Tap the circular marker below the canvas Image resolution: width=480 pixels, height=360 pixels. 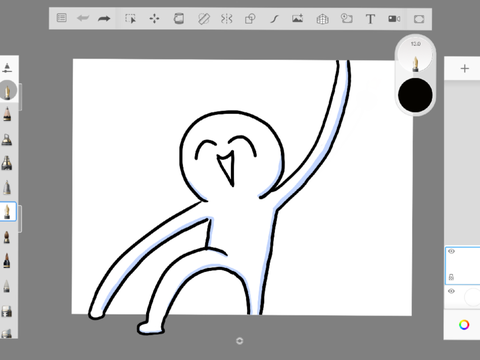tap(239, 341)
